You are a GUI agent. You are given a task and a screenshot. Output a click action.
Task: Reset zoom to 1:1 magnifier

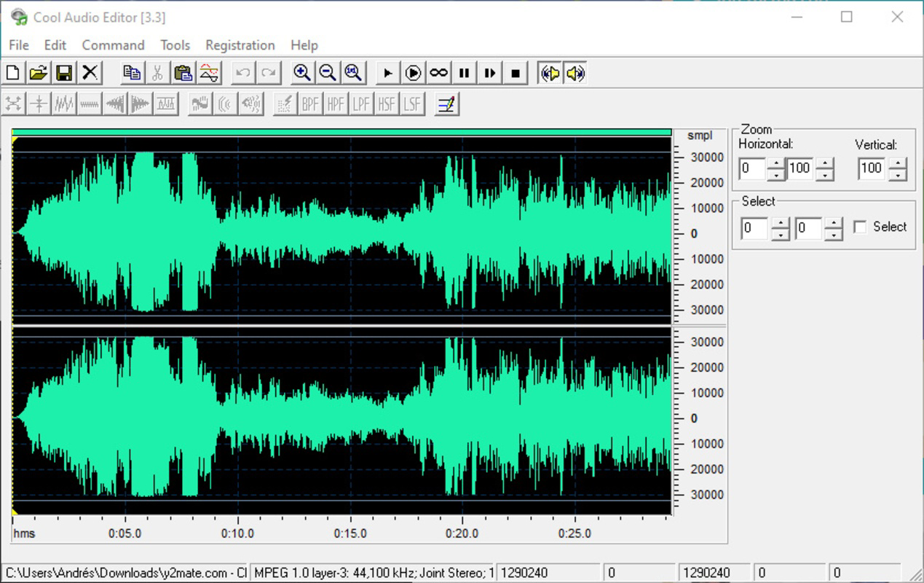pyautogui.click(x=354, y=73)
